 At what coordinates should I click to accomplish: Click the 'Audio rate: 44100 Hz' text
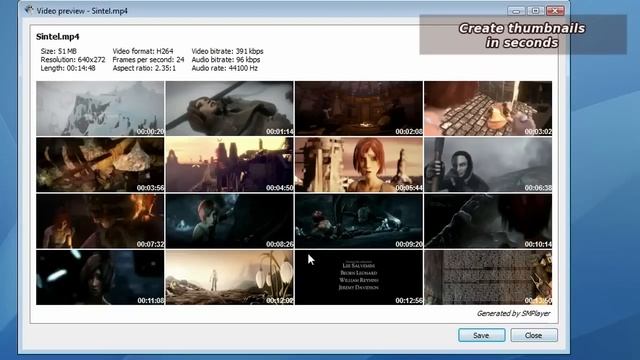tap(224, 68)
